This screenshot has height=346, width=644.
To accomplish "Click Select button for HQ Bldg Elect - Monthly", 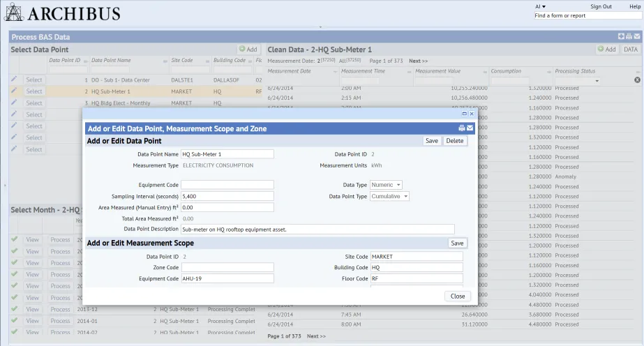I will click(34, 103).
